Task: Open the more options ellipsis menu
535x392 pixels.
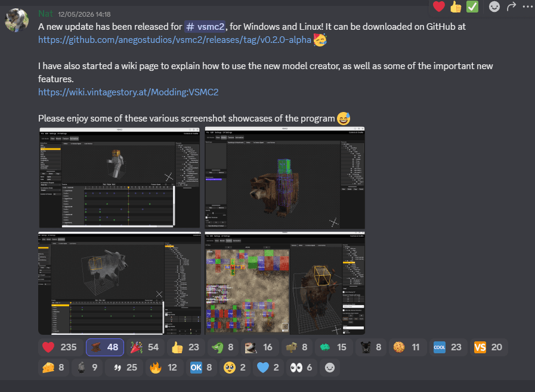Action: [527, 7]
